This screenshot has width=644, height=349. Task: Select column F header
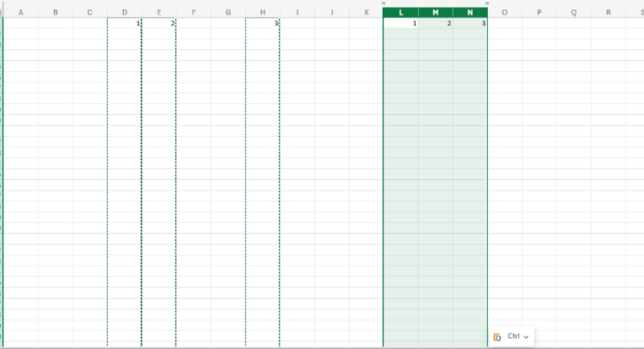193,13
